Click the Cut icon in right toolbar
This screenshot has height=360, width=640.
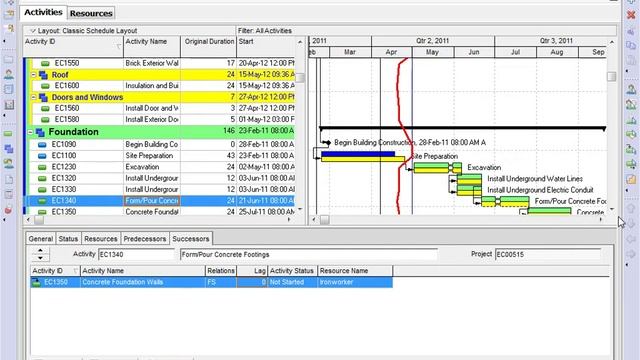[631, 31]
